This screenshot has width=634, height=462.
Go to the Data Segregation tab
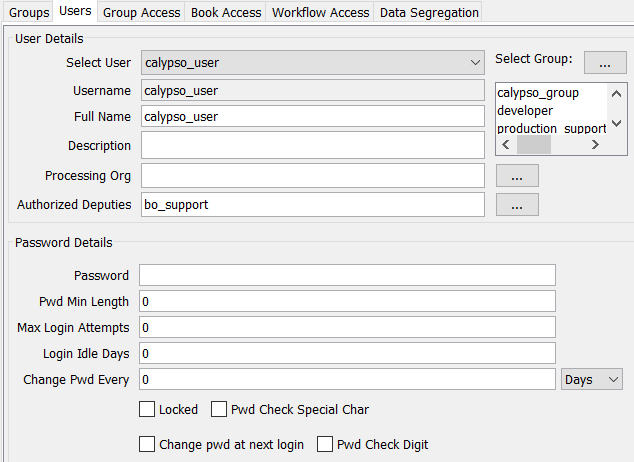pyautogui.click(x=429, y=13)
